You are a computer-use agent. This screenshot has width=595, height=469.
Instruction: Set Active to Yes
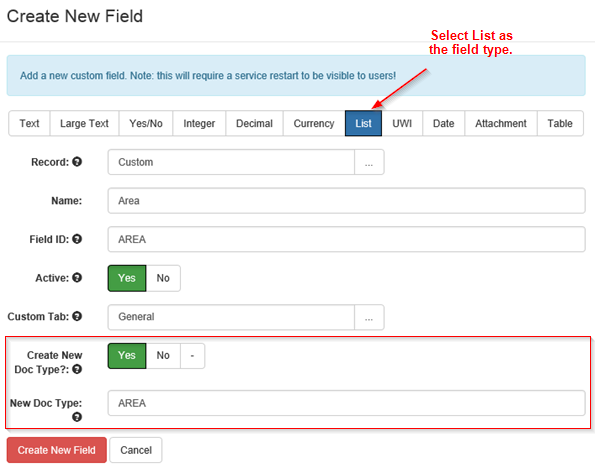pyautogui.click(x=127, y=278)
